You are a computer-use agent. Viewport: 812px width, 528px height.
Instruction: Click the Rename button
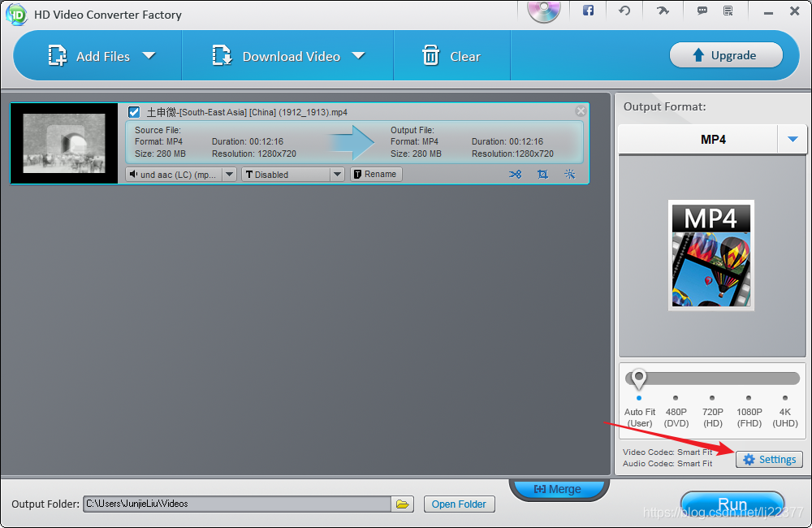(x=376, y=174)
